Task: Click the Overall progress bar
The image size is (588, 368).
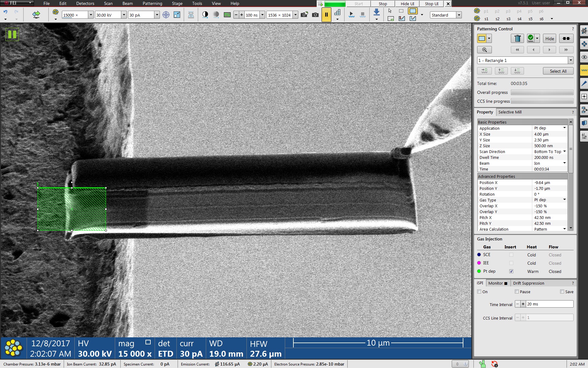Action: coord(542,92)
